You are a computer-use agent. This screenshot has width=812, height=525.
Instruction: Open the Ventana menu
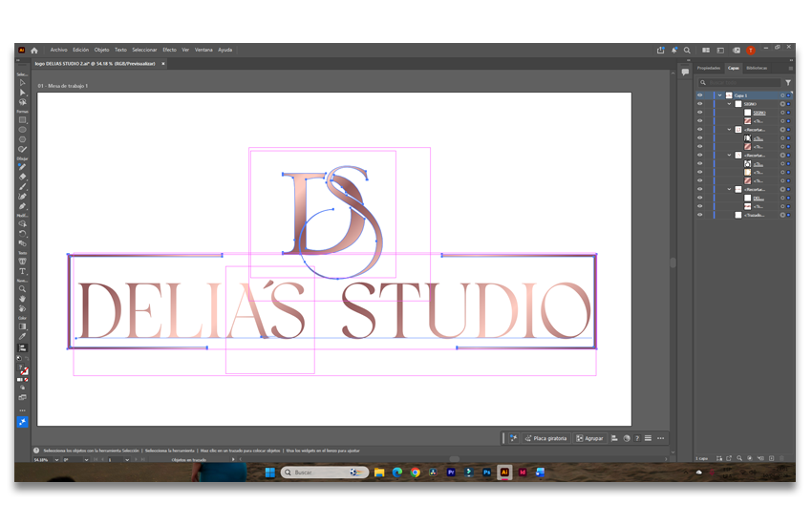pyautogui.click(x=203, y=51)
